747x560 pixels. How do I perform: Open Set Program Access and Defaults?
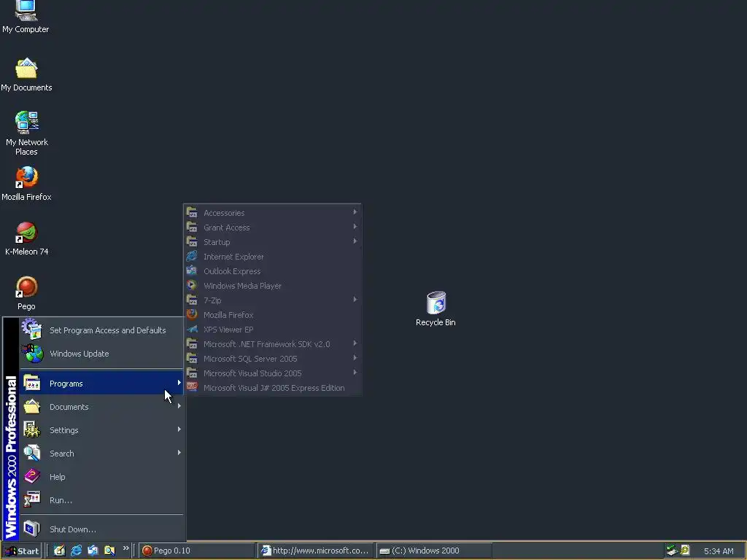[x=101, y=330]
